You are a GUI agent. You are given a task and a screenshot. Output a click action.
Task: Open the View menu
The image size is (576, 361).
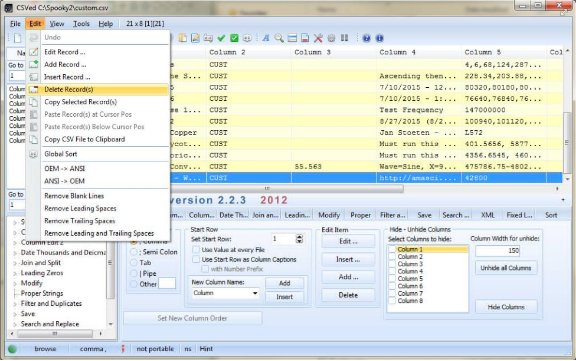pyautogui.click(x=57, y=24)
